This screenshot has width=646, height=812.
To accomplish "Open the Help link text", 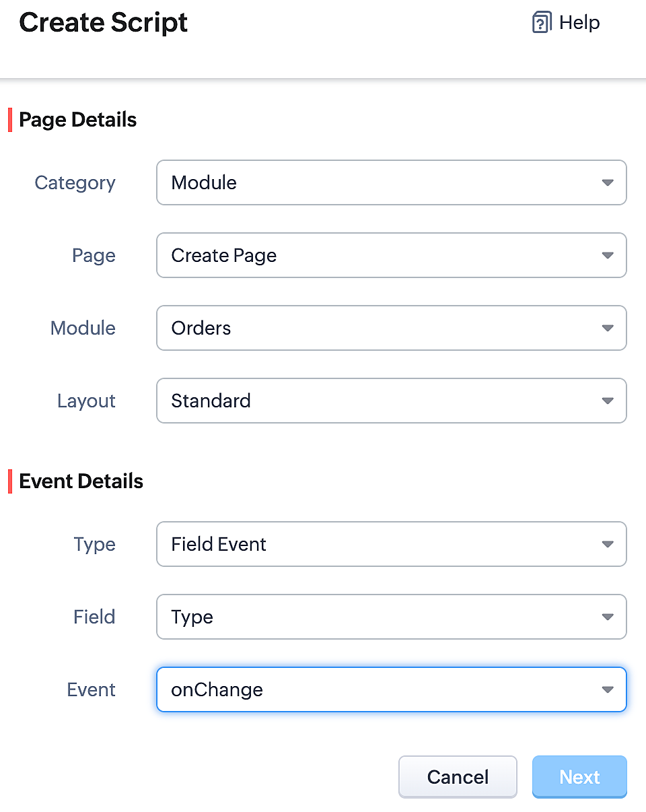I will [579, 23].
